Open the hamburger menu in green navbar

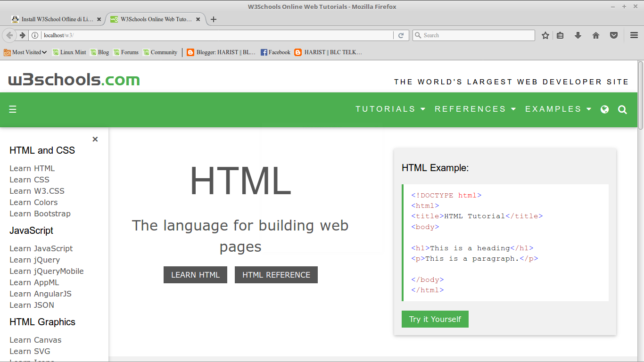coord(13,109)
